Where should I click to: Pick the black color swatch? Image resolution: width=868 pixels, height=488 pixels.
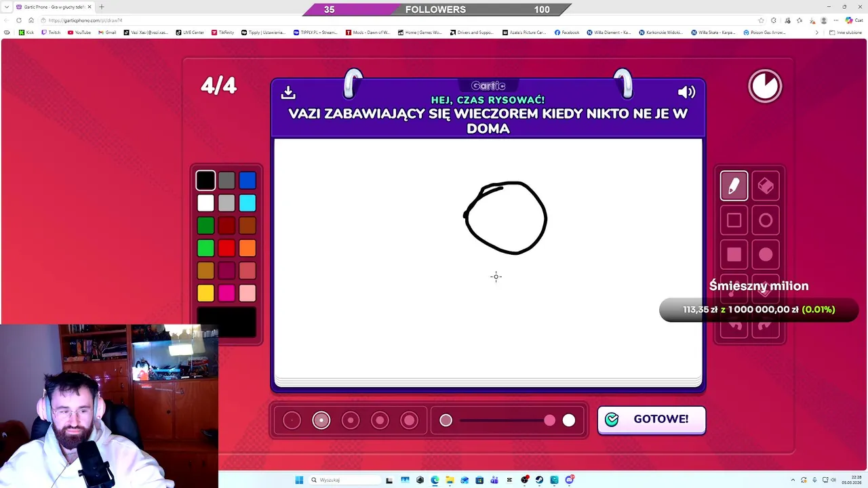(205, 180)
